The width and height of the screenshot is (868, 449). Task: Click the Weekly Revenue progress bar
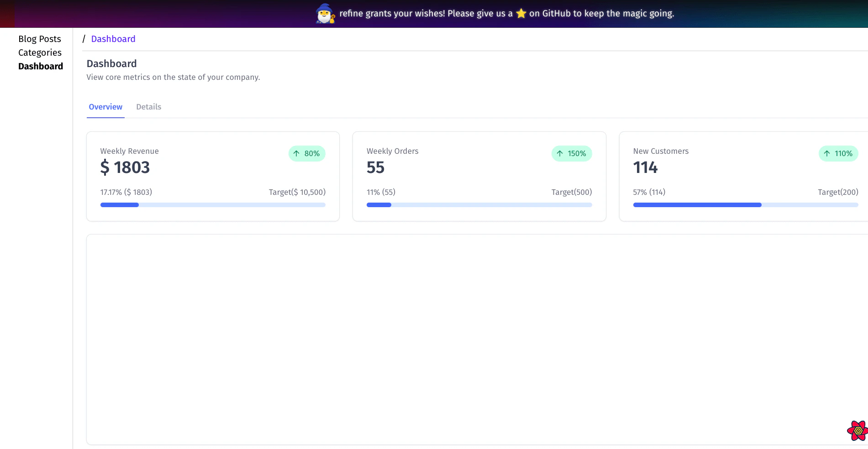(213, 205)
